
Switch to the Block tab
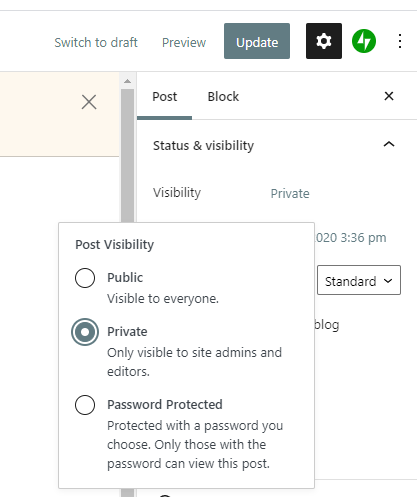(x=223, y=97)
